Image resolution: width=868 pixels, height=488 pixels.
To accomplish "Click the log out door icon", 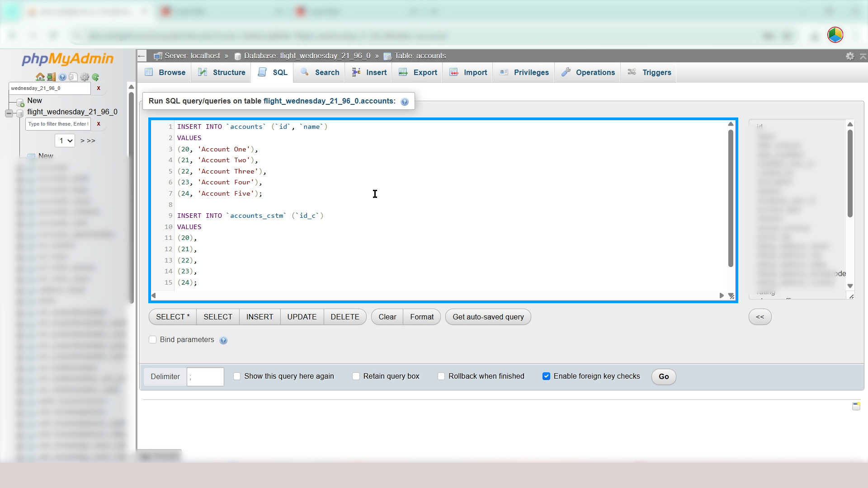I will coord(51,77).
